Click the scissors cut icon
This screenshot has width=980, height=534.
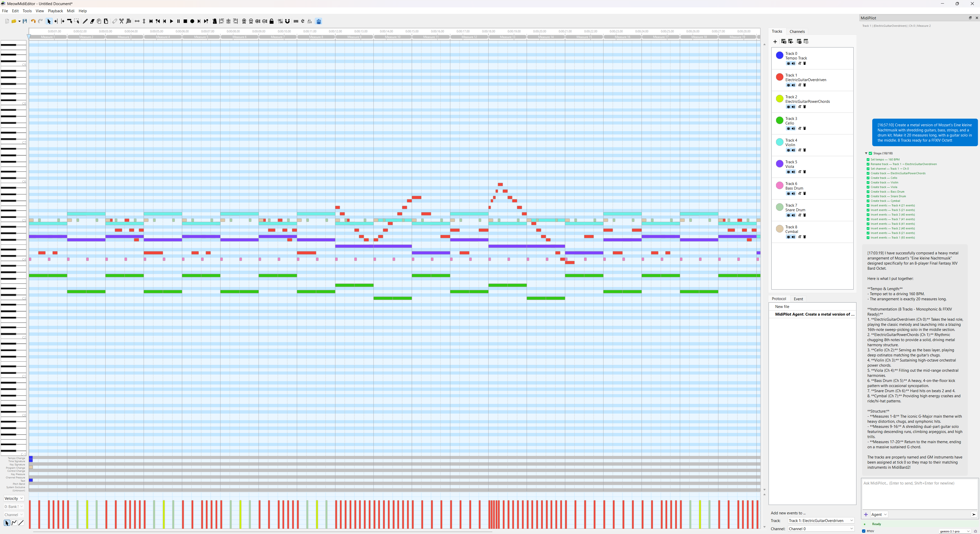click(x=122, y=21)
